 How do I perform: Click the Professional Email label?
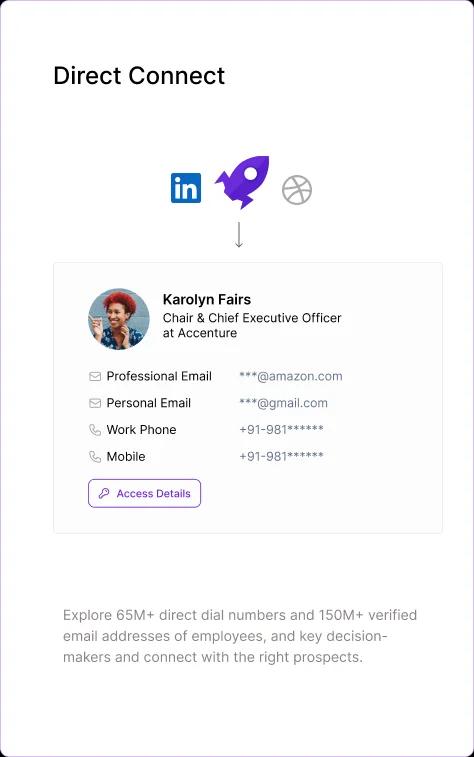(x=159, y=377)
